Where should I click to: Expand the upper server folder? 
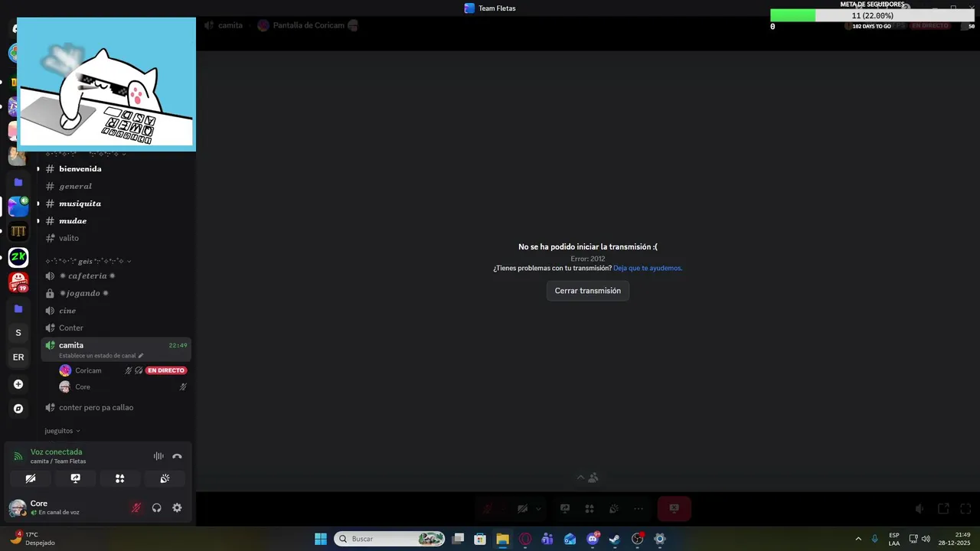point(18,182)
